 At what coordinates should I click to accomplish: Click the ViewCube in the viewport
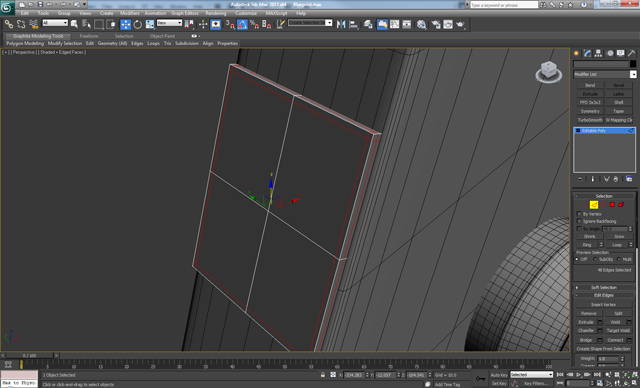point(548,71)
